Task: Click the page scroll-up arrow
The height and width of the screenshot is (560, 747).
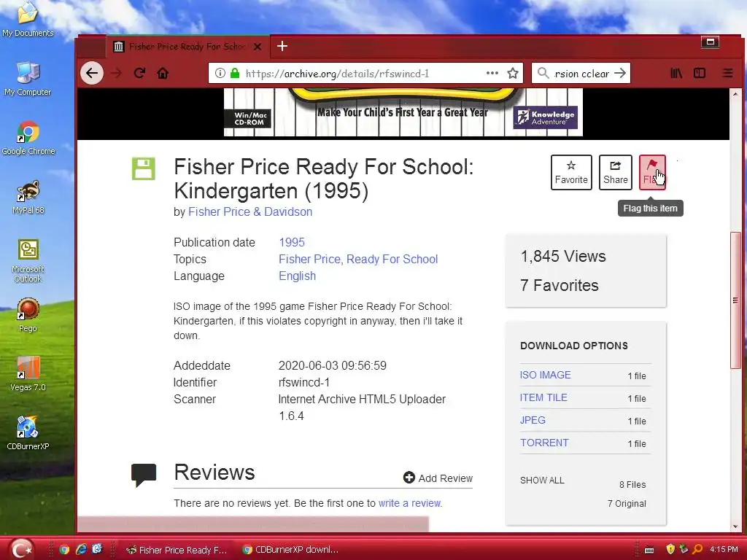Action: pos(736,94)
